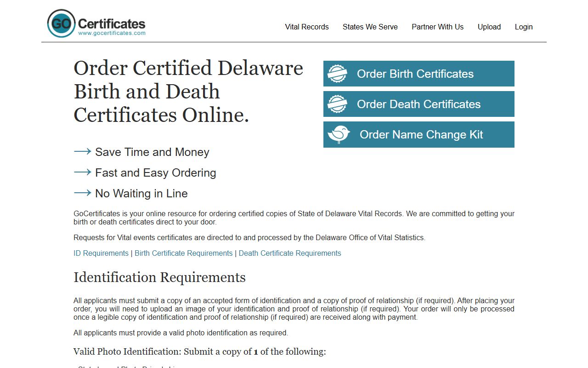Open the Vital Records menu
This screenshot has width=588, height=368.
pos(307,27)
